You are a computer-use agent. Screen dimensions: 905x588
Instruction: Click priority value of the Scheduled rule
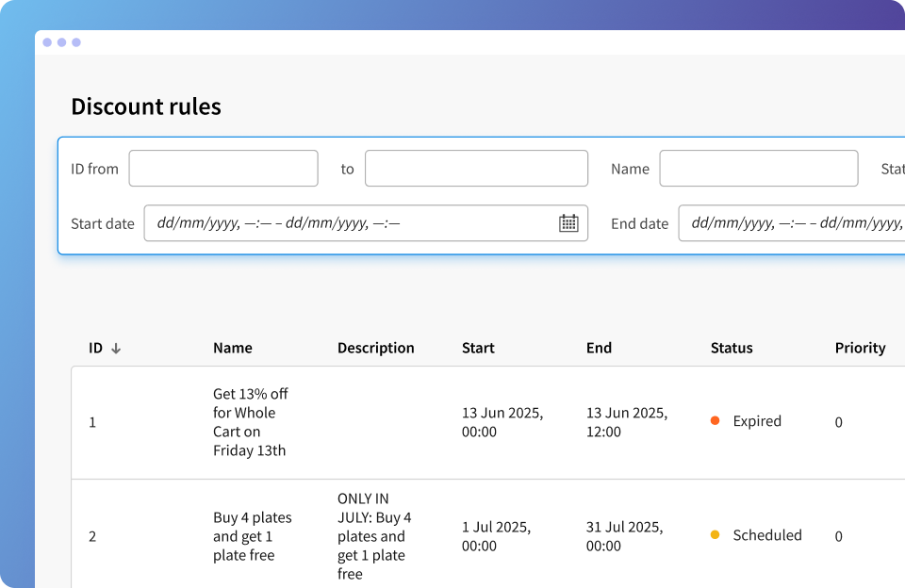(839, 536)
